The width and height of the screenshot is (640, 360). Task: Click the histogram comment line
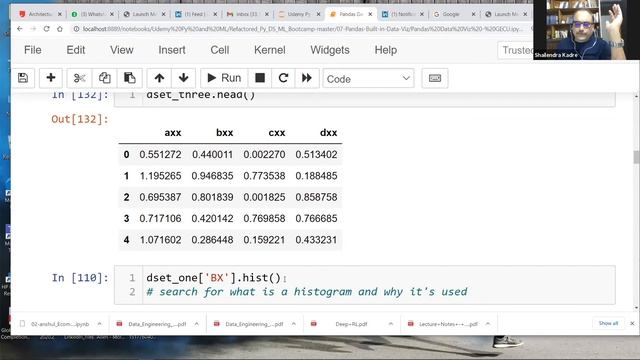tap(307, 292)
